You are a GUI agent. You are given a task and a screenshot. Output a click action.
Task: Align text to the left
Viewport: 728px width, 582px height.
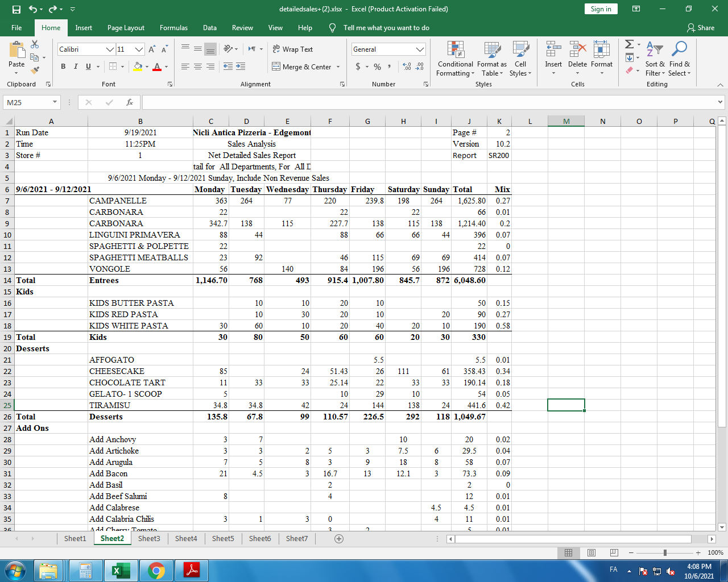click(x=185, y=66)
